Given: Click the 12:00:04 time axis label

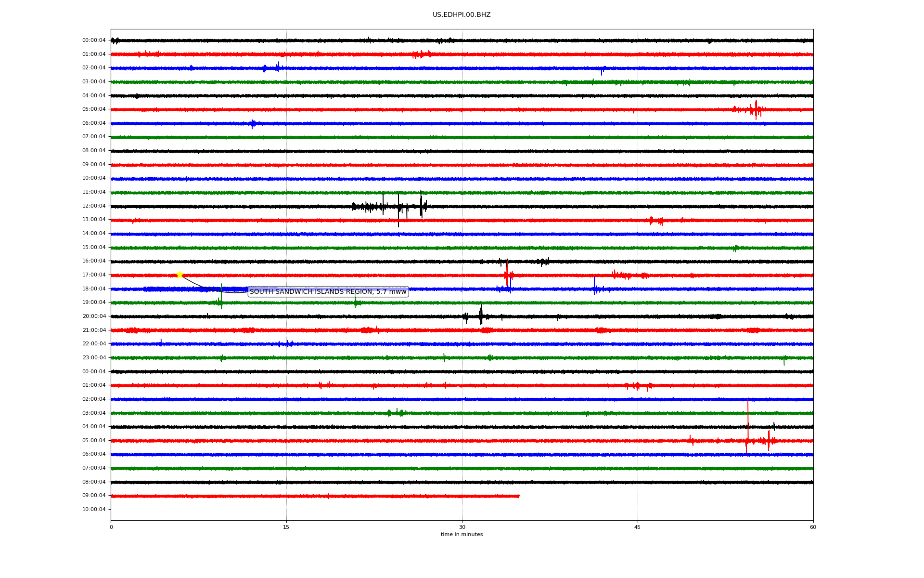Looking at the screenshot, I should click(94, 206).
